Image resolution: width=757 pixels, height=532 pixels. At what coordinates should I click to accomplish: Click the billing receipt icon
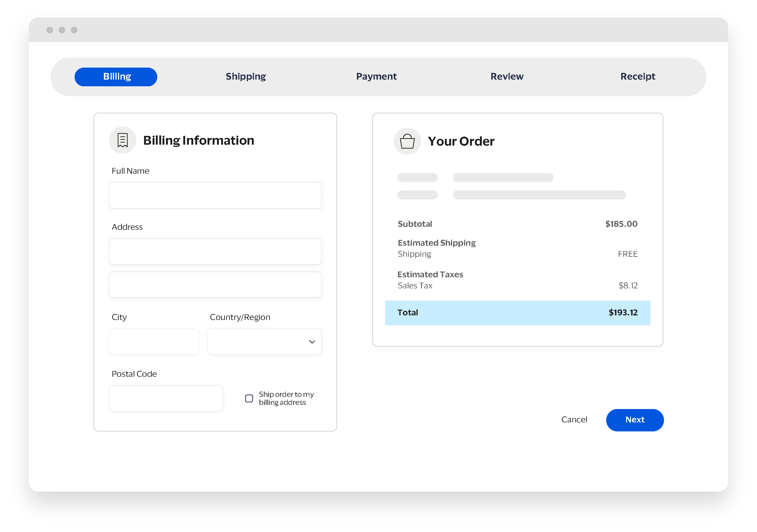[x=122, y=140]
